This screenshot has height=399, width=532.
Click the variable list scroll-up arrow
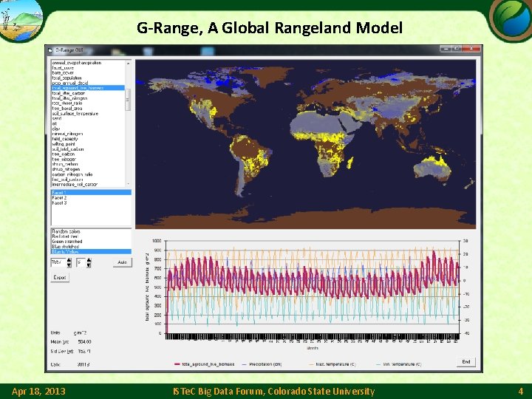(128, 63)
